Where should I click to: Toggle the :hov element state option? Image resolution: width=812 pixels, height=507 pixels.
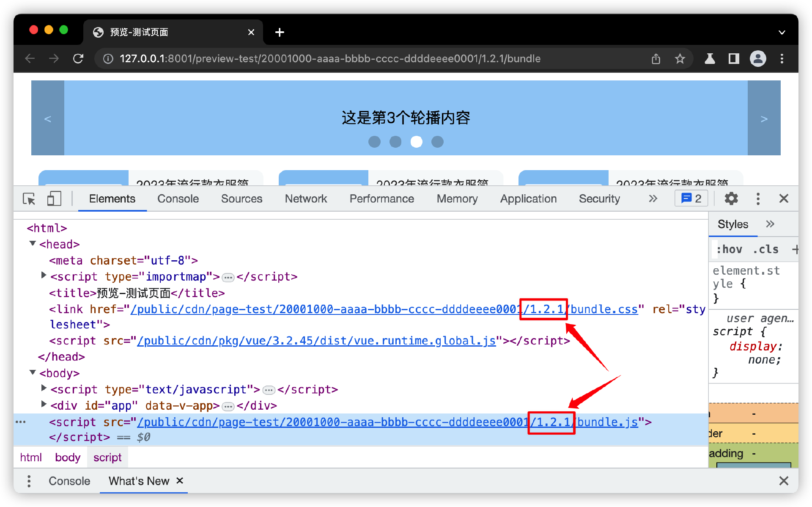click(x=729, y=249)
